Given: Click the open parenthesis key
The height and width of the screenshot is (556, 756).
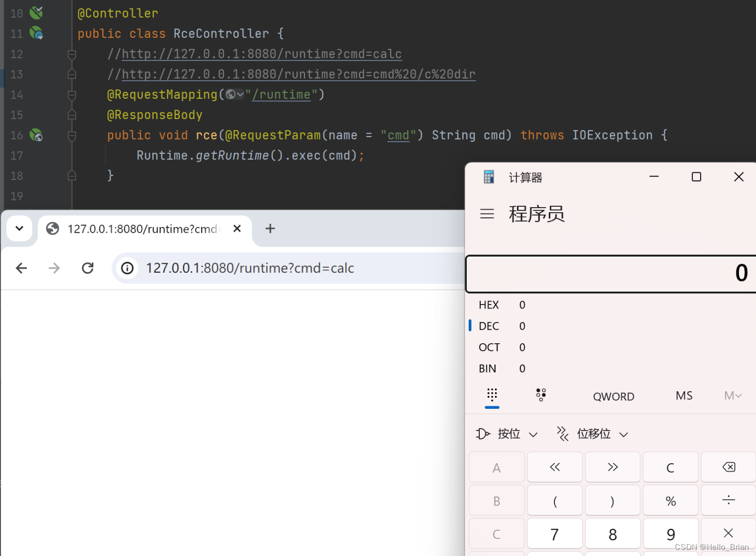Looking at the screenshot, I should point(555,501).
